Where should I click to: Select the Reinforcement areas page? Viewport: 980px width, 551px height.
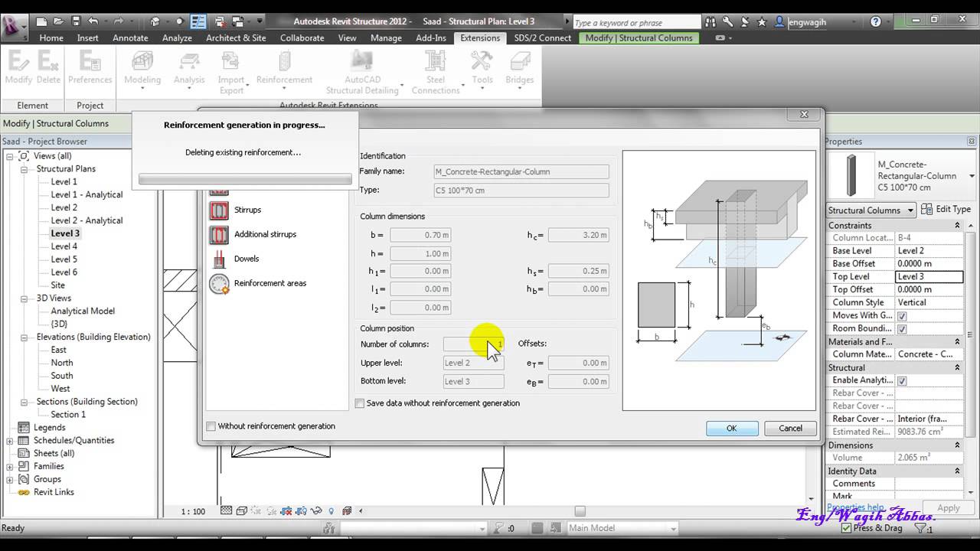tap(269, 283)
